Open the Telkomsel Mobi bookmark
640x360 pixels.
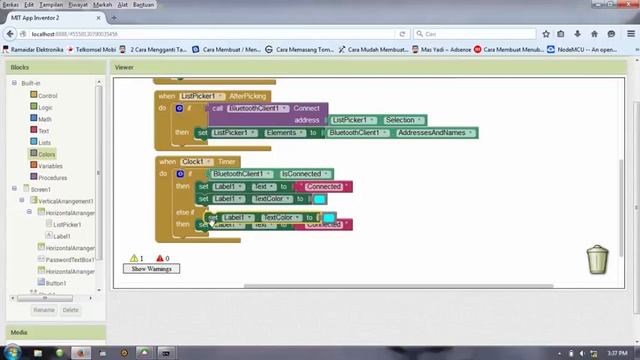(91, 49)
